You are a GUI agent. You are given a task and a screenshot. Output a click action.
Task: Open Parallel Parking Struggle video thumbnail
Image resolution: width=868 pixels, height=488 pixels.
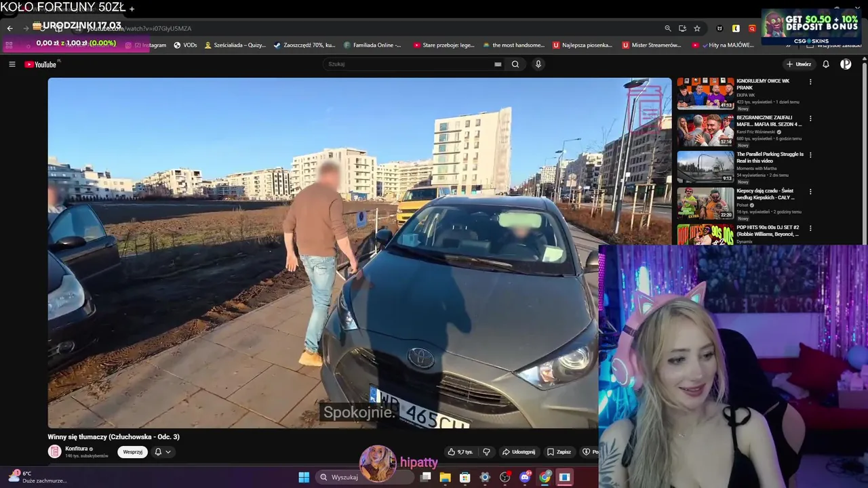click(705, 167)
